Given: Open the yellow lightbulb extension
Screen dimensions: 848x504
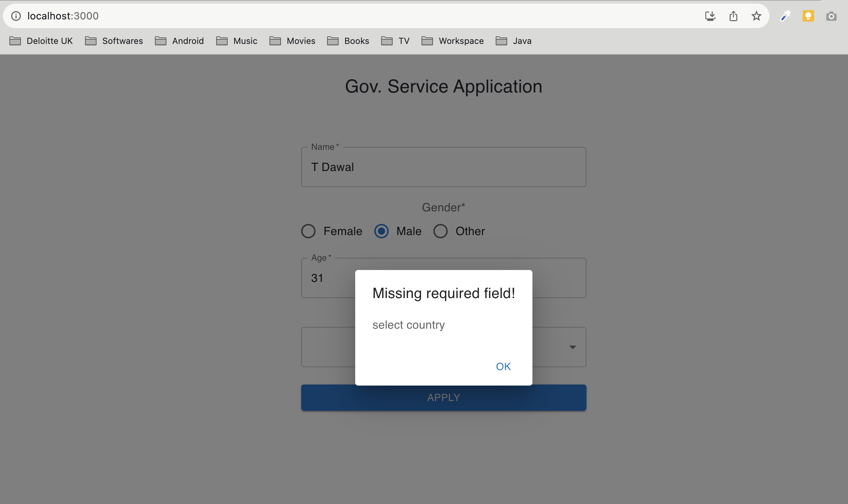Looking at the screenshot, I should (x=808, y=16).
